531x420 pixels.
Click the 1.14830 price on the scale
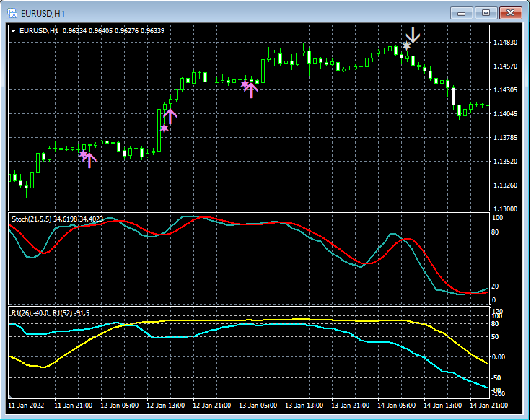pos(507,43)
